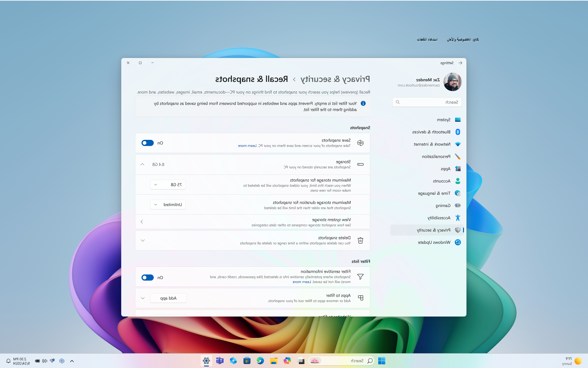Click the notification bell in the system tray
Screen dimensions: 588x368
click(x=8, y=361)
